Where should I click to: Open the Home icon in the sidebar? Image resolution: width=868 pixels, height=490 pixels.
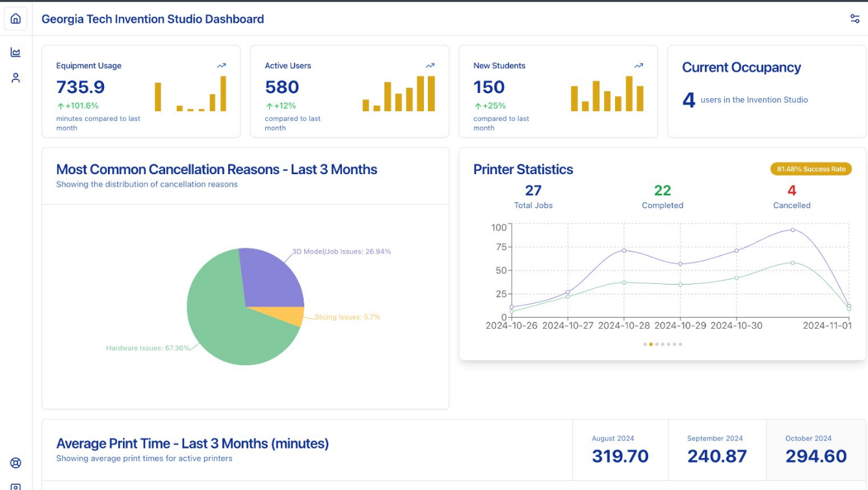[16, 19]
